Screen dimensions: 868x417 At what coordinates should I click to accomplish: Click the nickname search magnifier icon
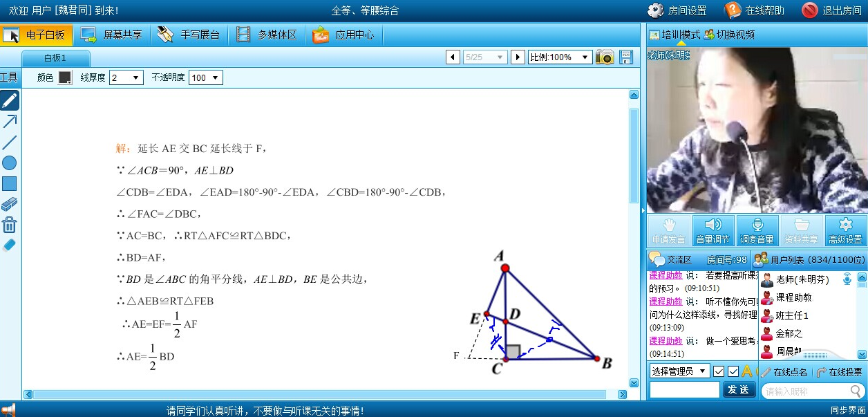856,391
